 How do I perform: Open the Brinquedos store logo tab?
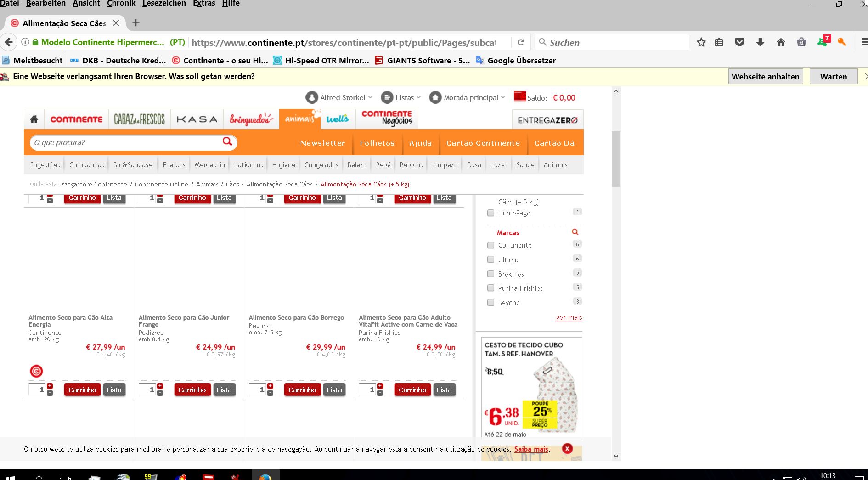coord(251,119)
